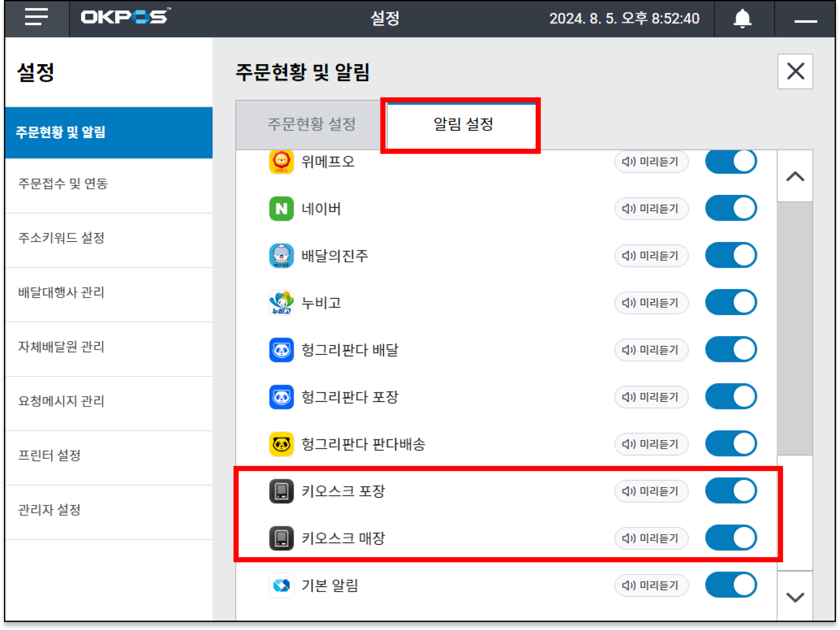
Task: Open 프린터 설정 in sidebar
Action: (x=49, y=455)
